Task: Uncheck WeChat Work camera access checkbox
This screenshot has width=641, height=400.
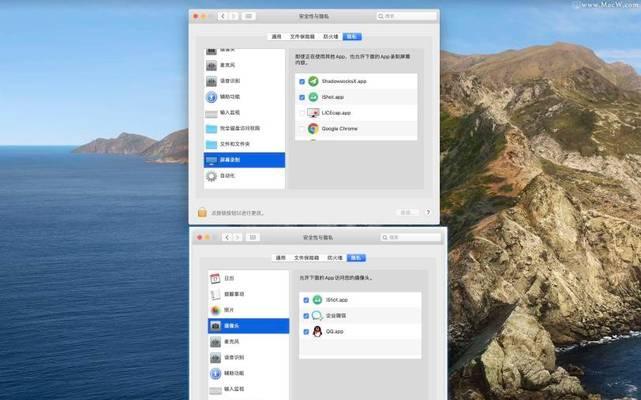Action: click(x=306, y=316)
